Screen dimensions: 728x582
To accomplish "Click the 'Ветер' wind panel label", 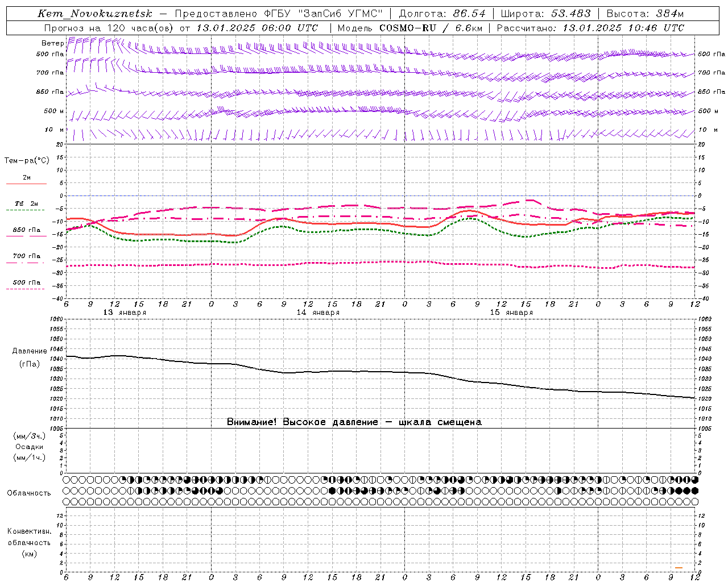I will [x=52, y=43].
